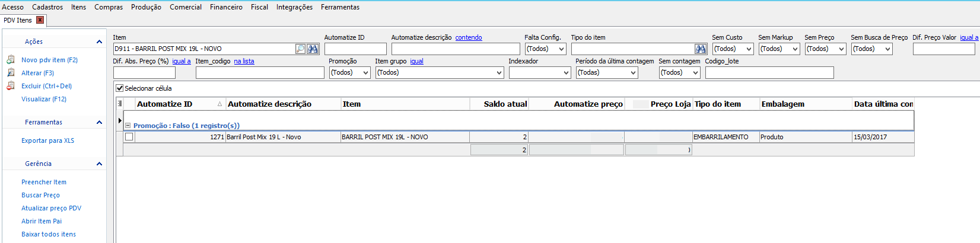The height and width of the screenshot is (243, 980).
Task: Click the Codigo_lote input field
Action: (769, 73)
